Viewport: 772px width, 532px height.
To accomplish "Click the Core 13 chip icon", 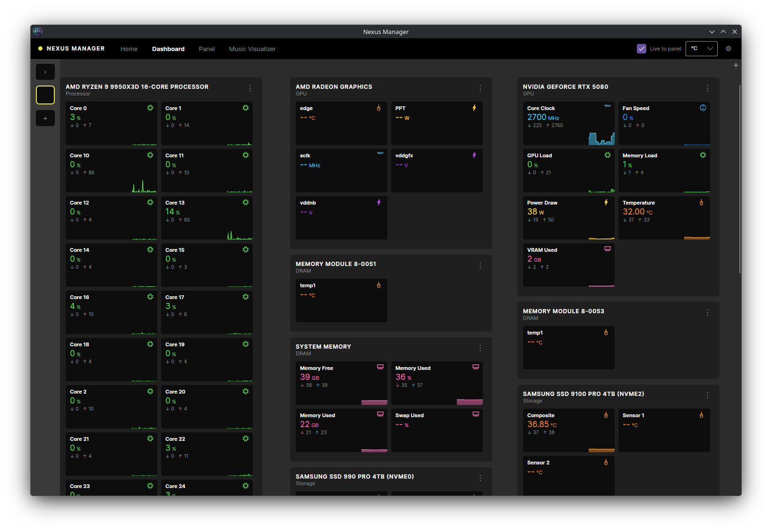I will [x=246, y=202].
